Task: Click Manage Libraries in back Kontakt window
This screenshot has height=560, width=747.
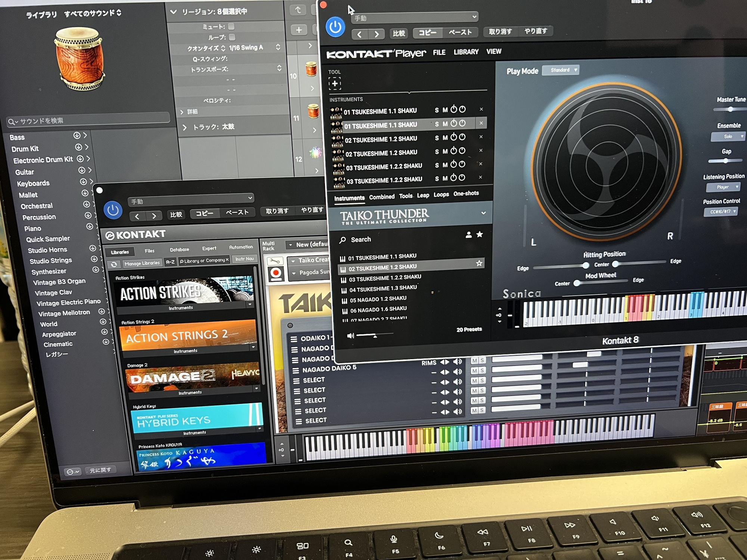Action: tap(142, 263)
